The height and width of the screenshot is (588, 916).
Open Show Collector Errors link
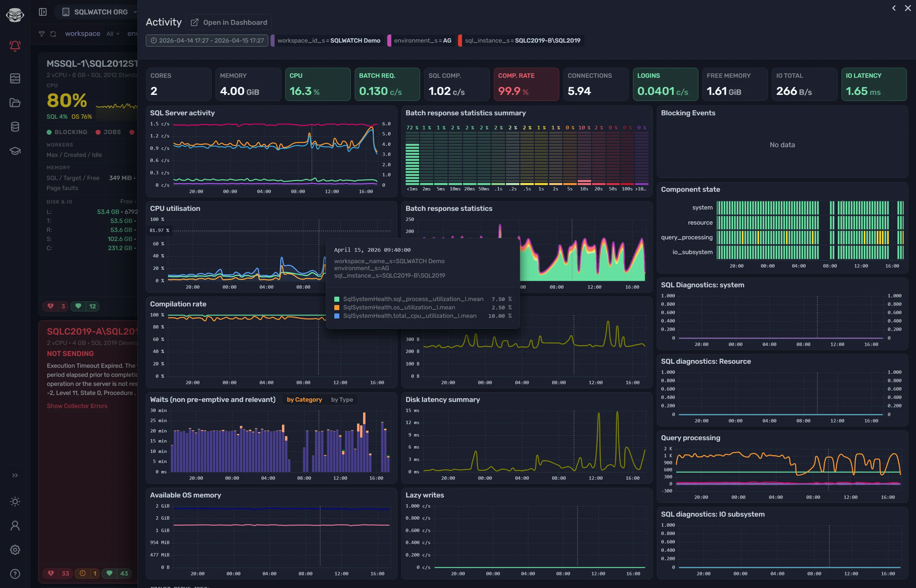coord(77,406)
